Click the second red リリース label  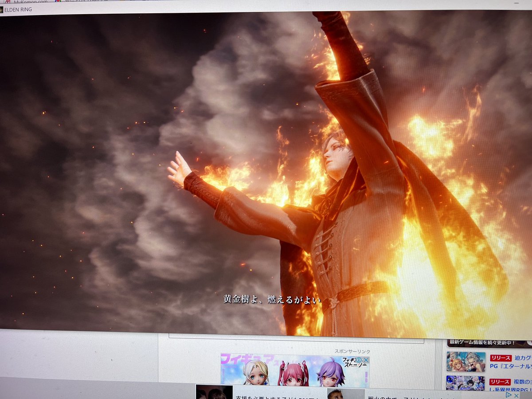(501, 382)
